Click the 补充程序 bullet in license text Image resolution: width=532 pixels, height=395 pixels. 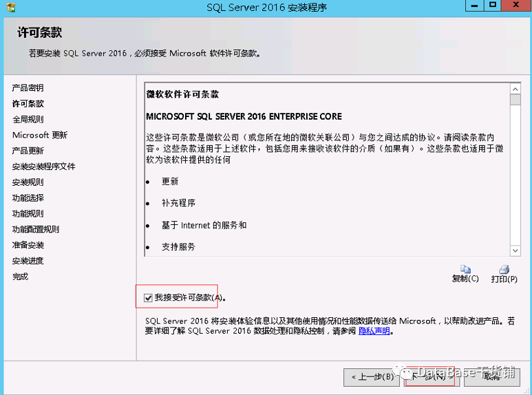pyautogui.click(x=178, y=203)
